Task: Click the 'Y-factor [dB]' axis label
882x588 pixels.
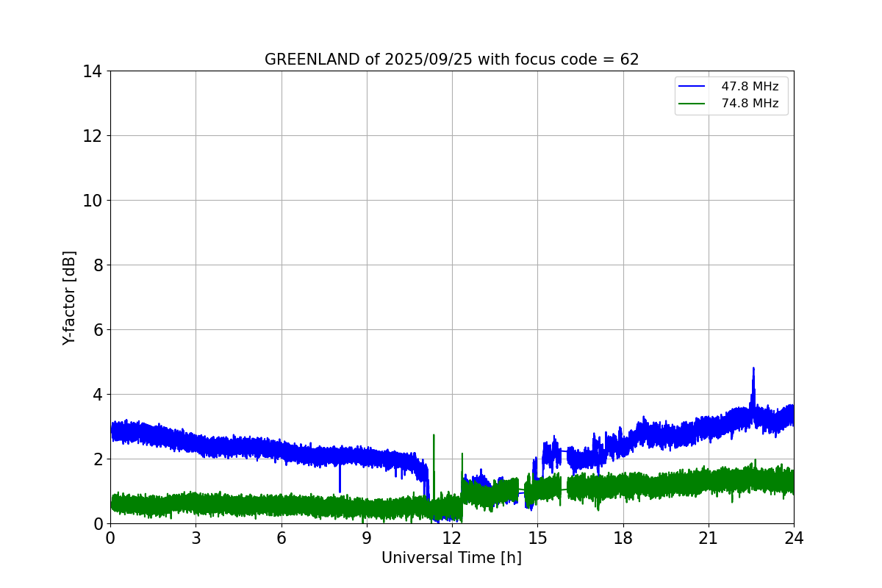Action: (69, 298)
